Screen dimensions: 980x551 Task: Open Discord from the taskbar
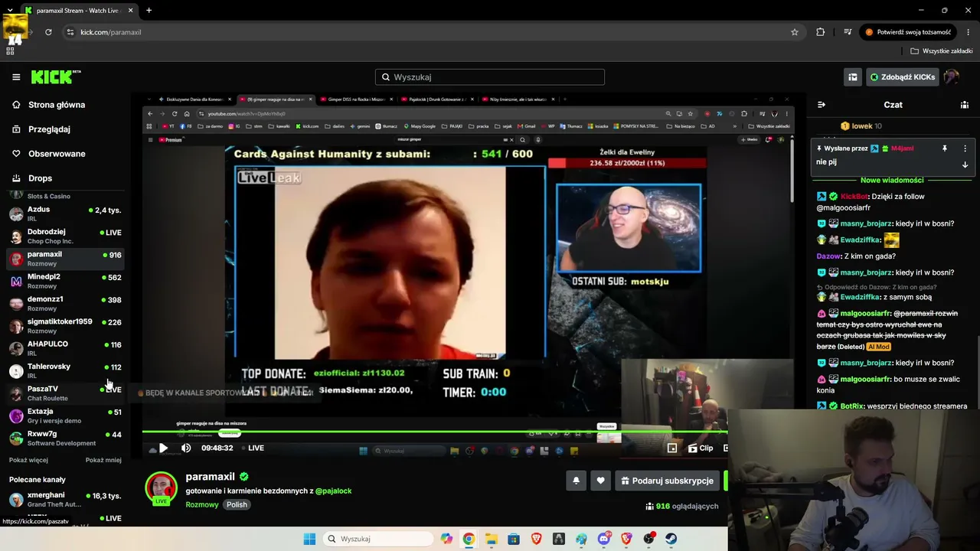coord(603,539)
